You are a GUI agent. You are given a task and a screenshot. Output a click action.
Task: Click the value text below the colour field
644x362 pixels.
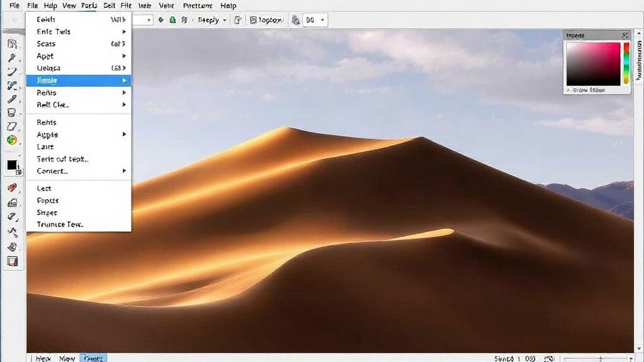point(586,90)
